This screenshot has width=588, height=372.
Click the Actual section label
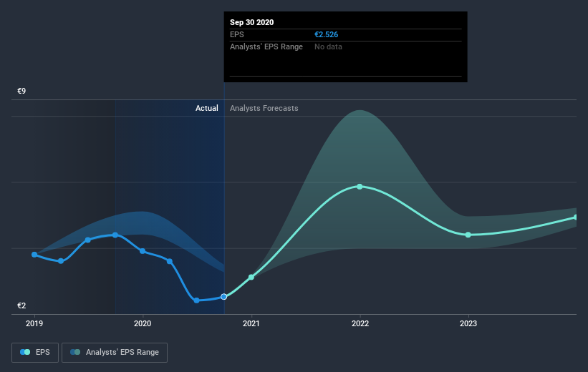point(207,108)
